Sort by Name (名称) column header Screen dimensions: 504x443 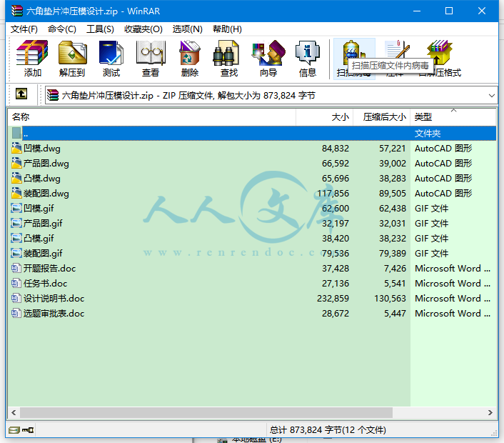(152, 116)
